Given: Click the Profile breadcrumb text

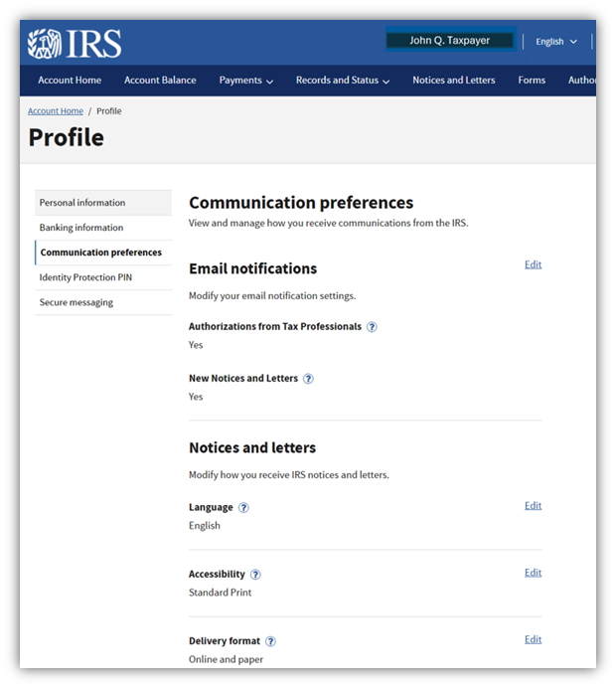Looking at the screenshot, I should pyautogui.click(x=109, y=111).
